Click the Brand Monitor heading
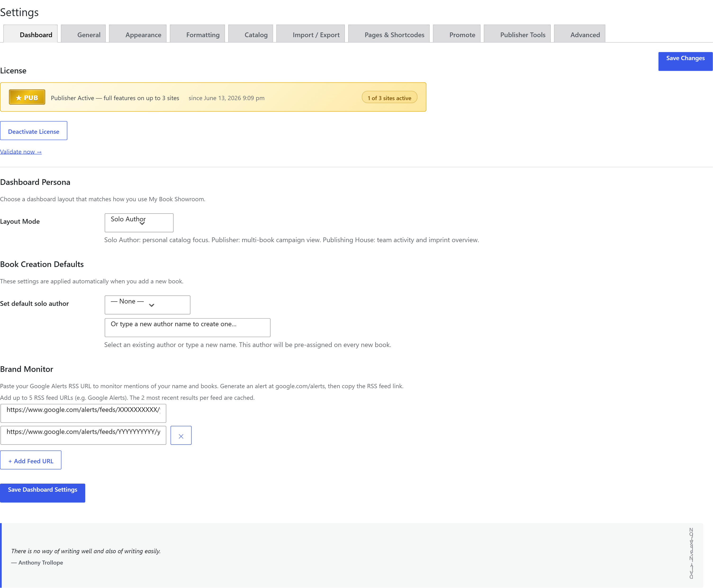The height and width of the screenshot is (588, 713). tap(27, 369)
